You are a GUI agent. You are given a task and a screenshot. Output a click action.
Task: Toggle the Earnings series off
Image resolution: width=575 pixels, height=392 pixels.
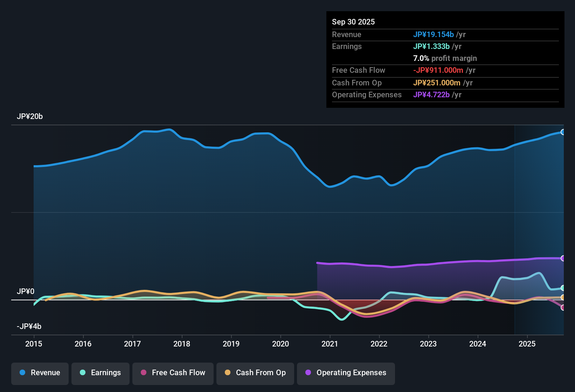[x=101, y=373]
